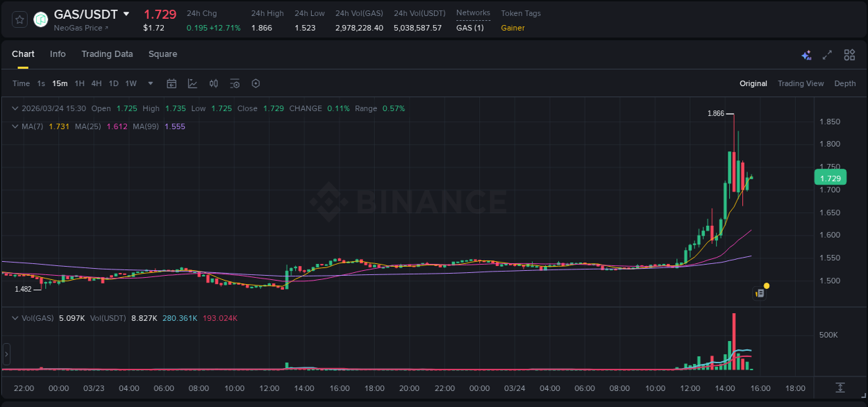
Task: Select the 1H interval
Action: point(79,83)
